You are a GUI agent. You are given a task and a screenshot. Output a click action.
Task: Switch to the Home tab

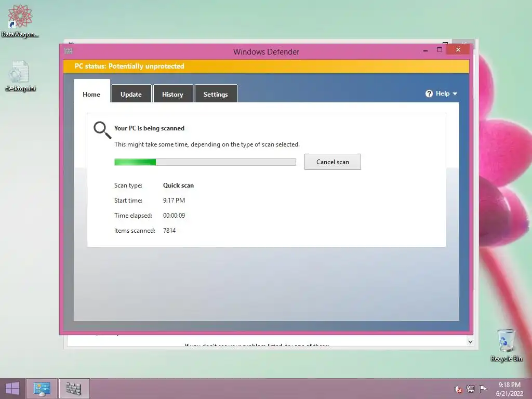pos(91,91)
